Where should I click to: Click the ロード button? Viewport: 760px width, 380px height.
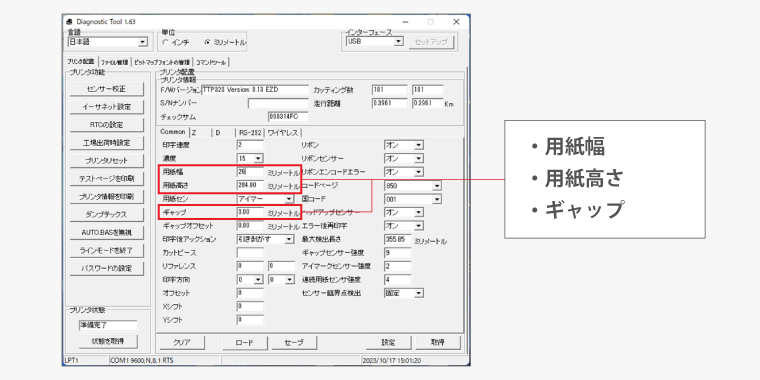pyautogui.click(x=245, y=342)
